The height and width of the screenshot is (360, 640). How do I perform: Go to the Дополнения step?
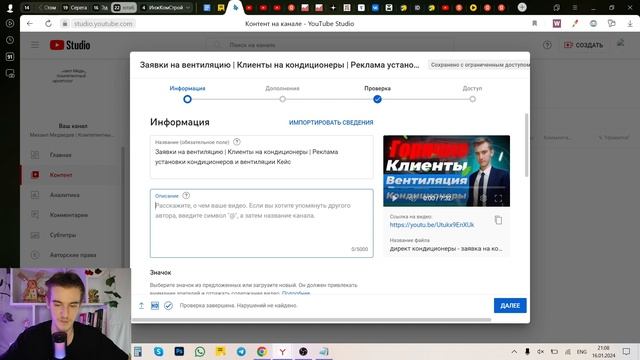click(x=282, y=94)
